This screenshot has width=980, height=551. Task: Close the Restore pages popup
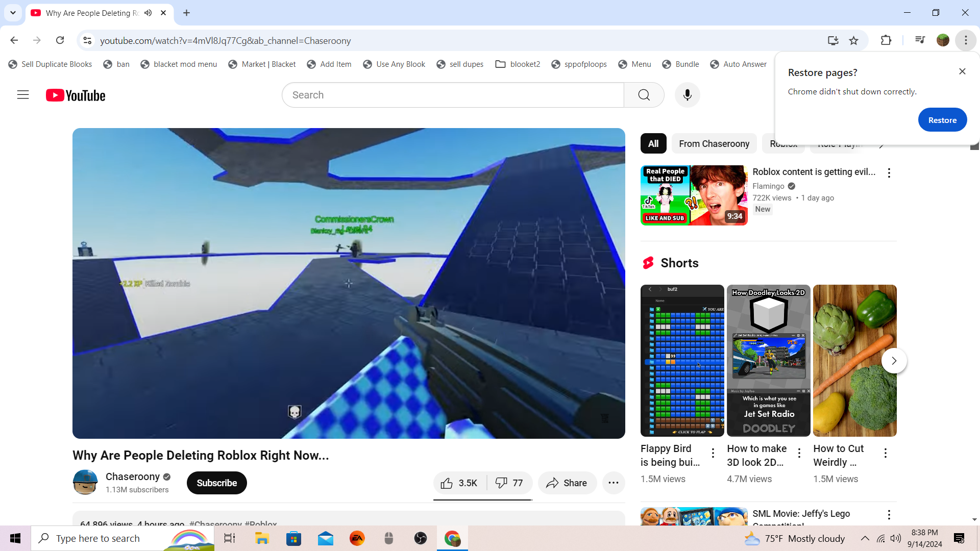962,71
